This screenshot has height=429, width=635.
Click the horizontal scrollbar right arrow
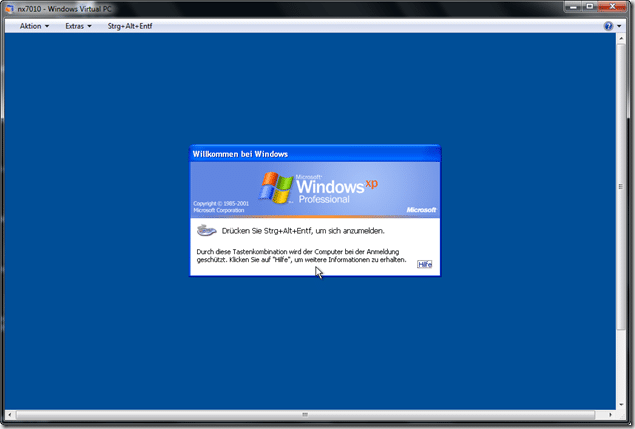[610, 414]
